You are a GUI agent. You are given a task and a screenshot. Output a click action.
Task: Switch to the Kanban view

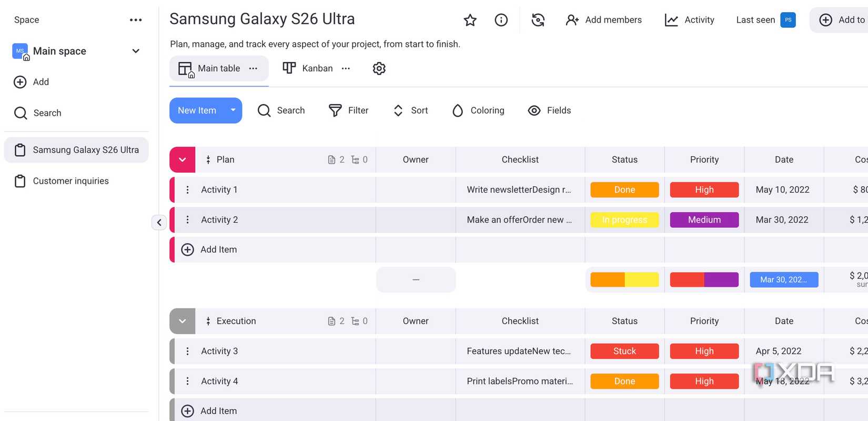(308, 68)
